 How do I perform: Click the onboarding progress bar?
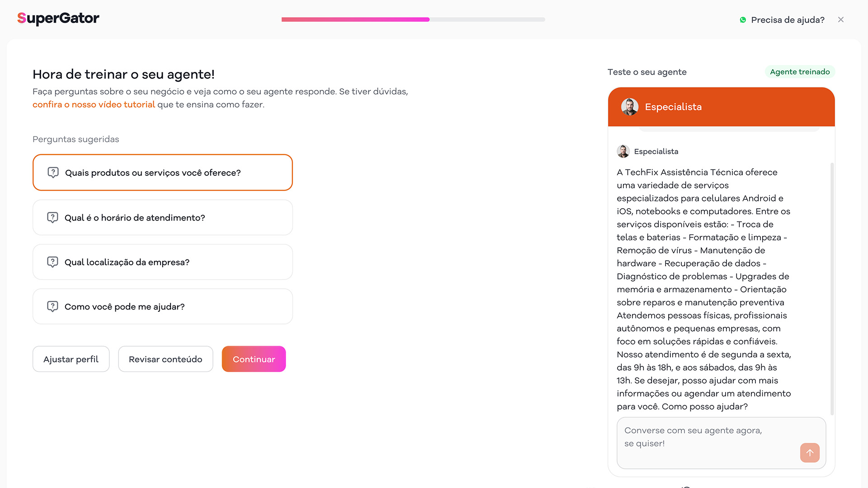413,19
